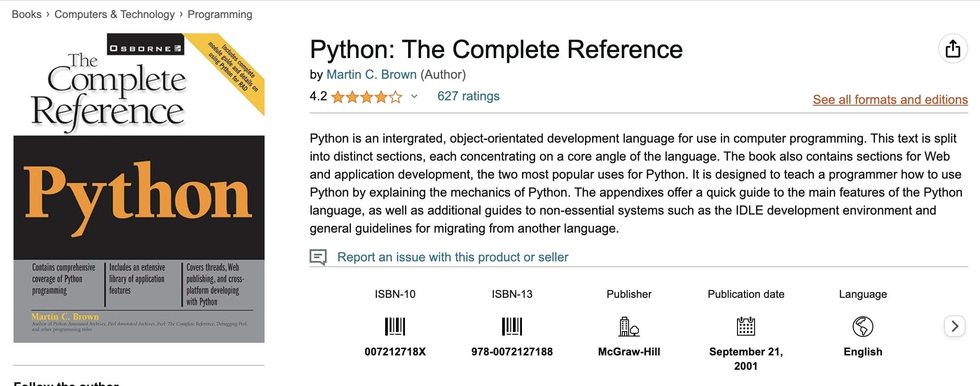The image size is (980, 386).
Task: Open the Python book cover image
Action: (x=139, y=188)
